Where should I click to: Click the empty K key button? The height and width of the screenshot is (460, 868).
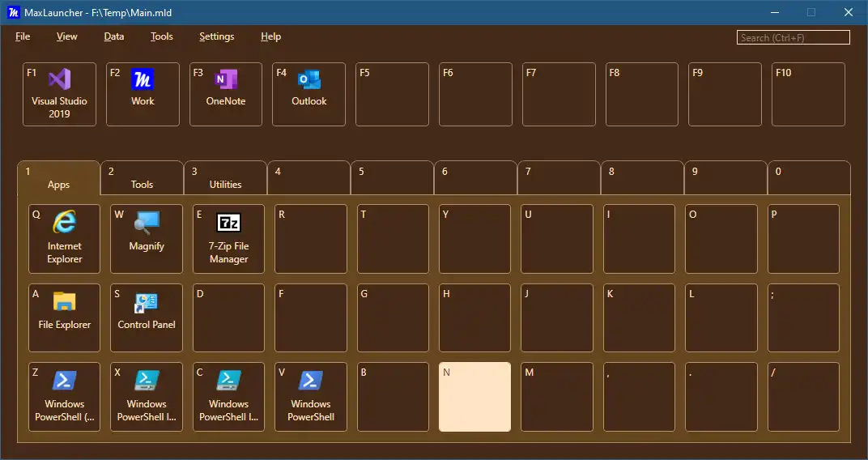(640, 317)
